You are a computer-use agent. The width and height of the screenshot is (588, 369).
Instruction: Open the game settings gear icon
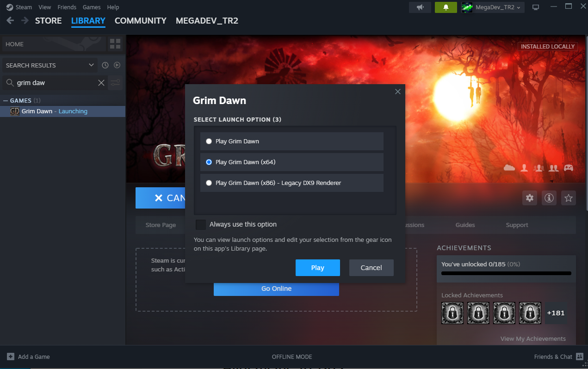coord(530,198)
